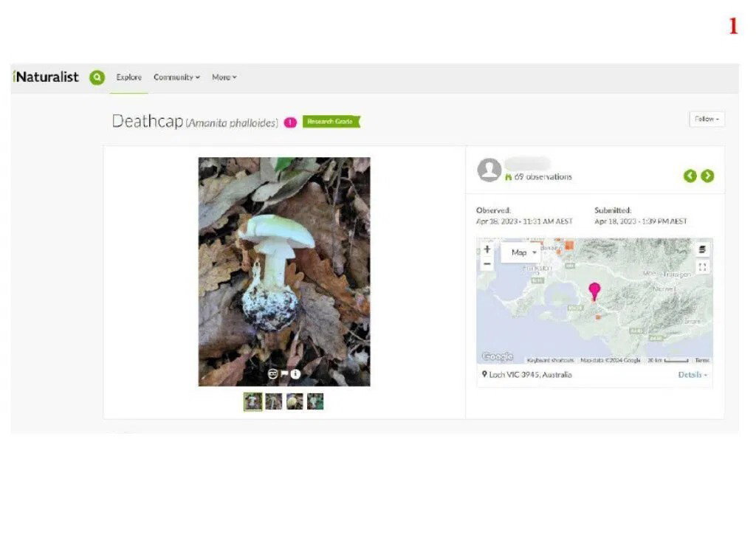Go to previous observation arrow

(x=690, y=176)
